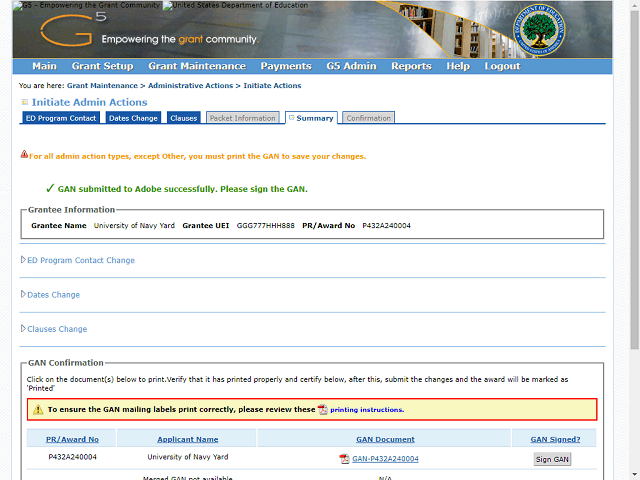The width and height of the screenshot is (640, 480).
Task: Open the GAN-P432A240004 document link
Action: click(x=385, y=459)
